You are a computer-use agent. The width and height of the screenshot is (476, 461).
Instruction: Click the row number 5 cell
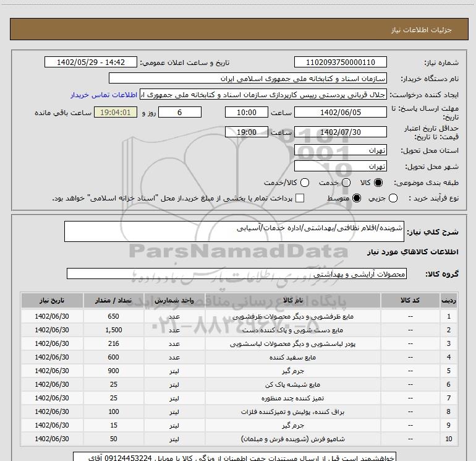(x=448, y=371)
